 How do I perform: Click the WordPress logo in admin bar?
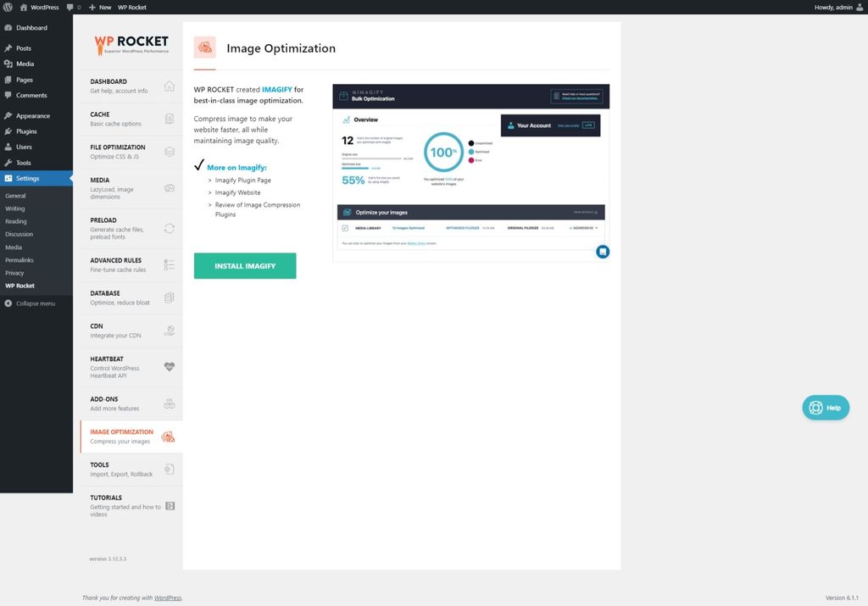point(8,7)
